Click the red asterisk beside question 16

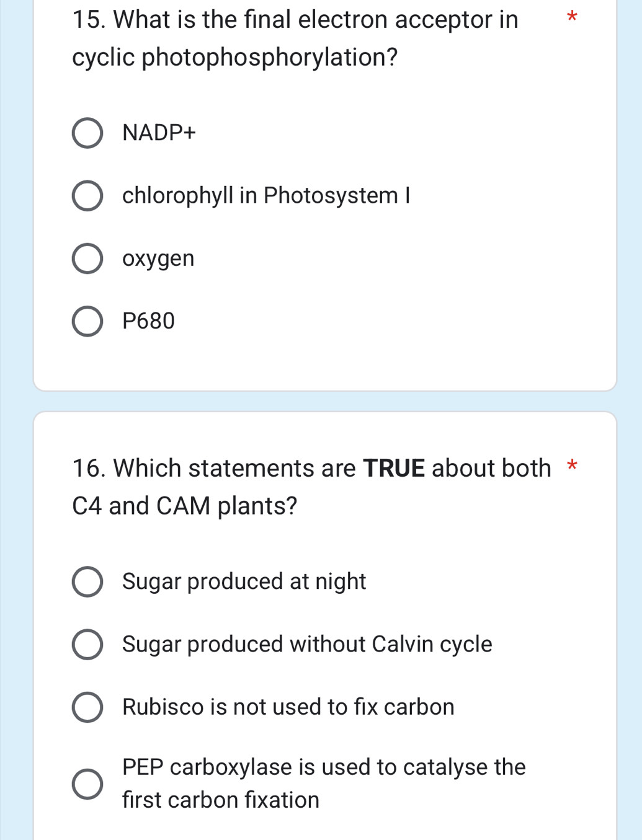pyautogui.click(x=571, y=467)
